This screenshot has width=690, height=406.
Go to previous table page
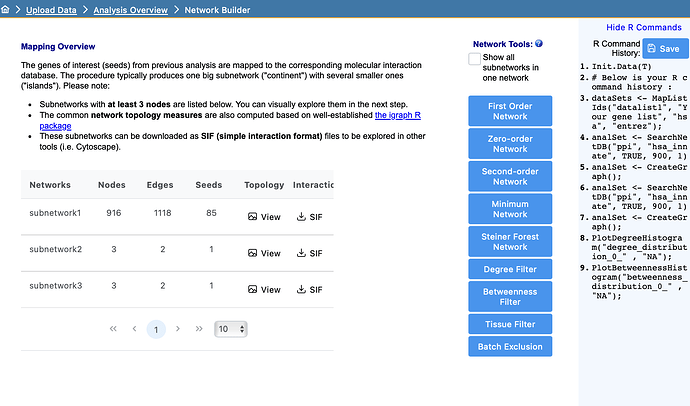click(x=134, y=329)
